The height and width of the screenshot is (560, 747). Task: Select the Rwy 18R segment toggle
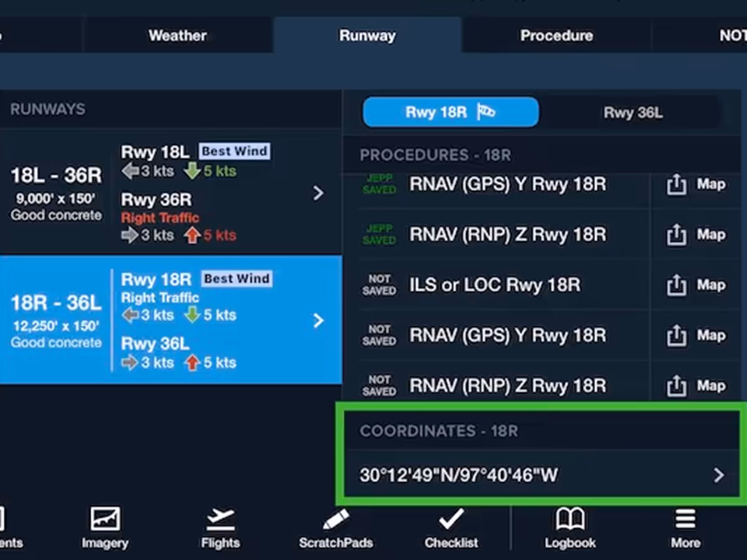click(x=450, y=112)
